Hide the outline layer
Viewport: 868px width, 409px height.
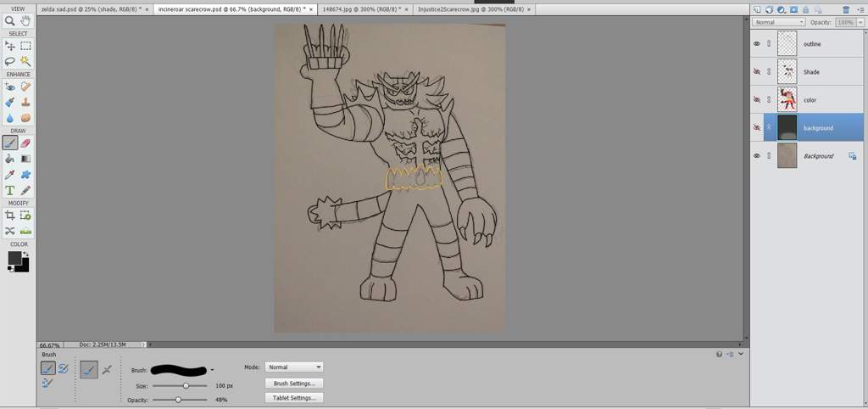point(757,44)
